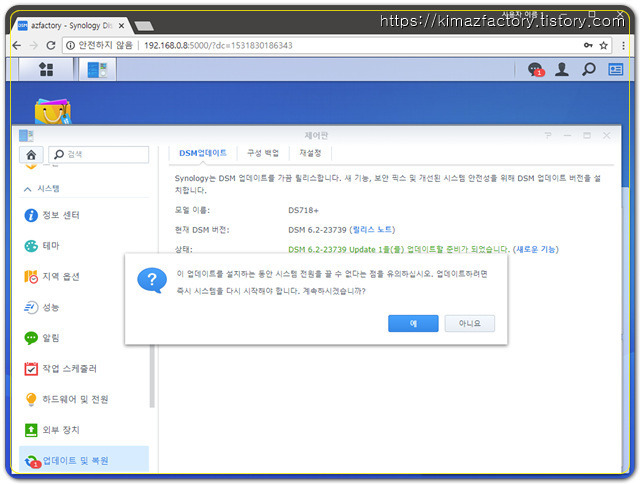Click browser reload icon
Image resolution: width=640 pixels, height=484 pixels.
[x=51, y=45]
